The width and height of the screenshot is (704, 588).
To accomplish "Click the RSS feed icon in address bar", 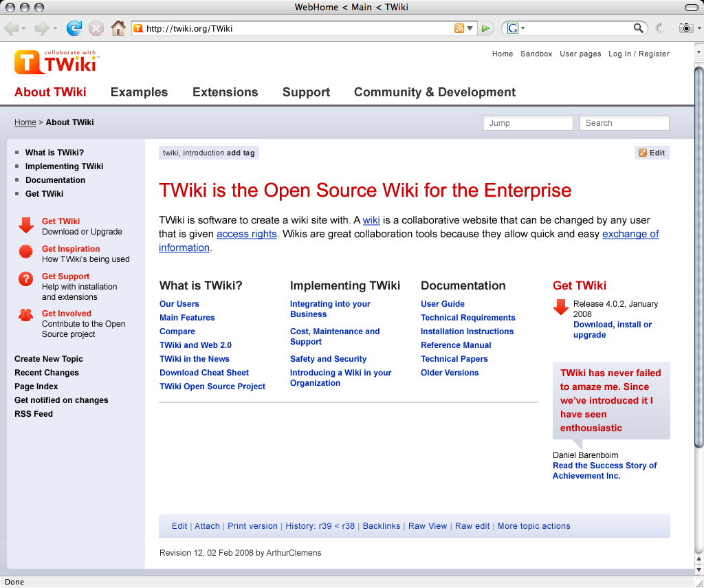I will click(x=459, y=28).
